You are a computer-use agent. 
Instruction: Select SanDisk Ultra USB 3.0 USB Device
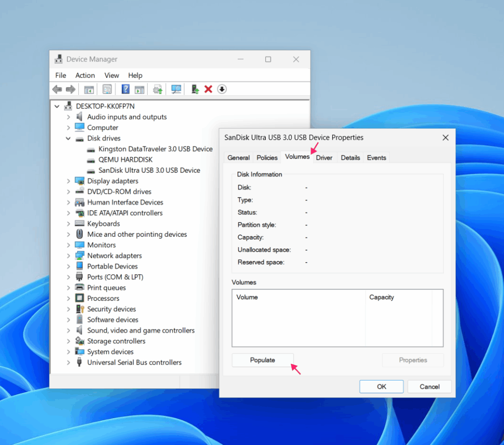point(149,170)
